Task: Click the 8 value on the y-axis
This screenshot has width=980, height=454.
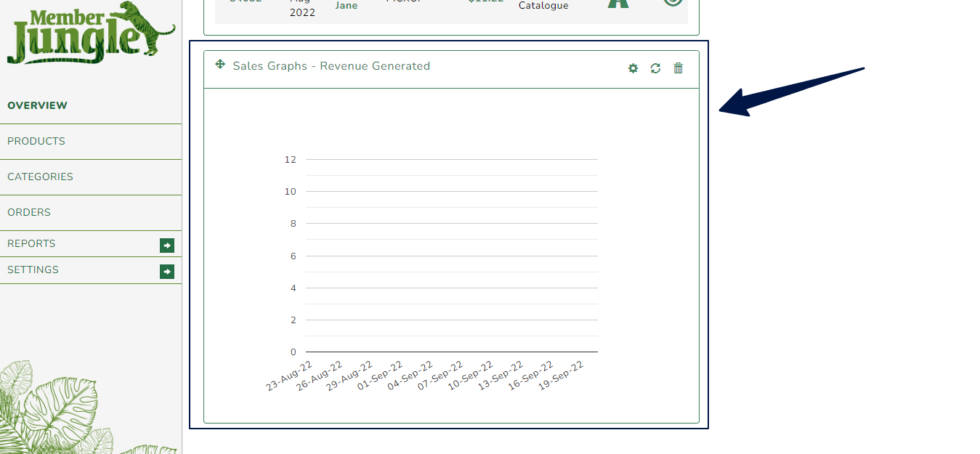Action: [x=293, y=223]
